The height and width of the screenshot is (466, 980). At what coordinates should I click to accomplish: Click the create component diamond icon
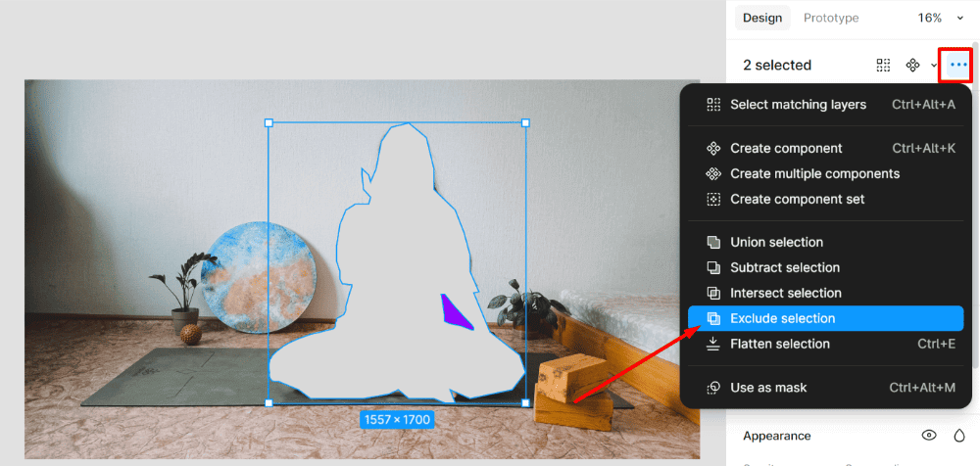click(913, 65)
